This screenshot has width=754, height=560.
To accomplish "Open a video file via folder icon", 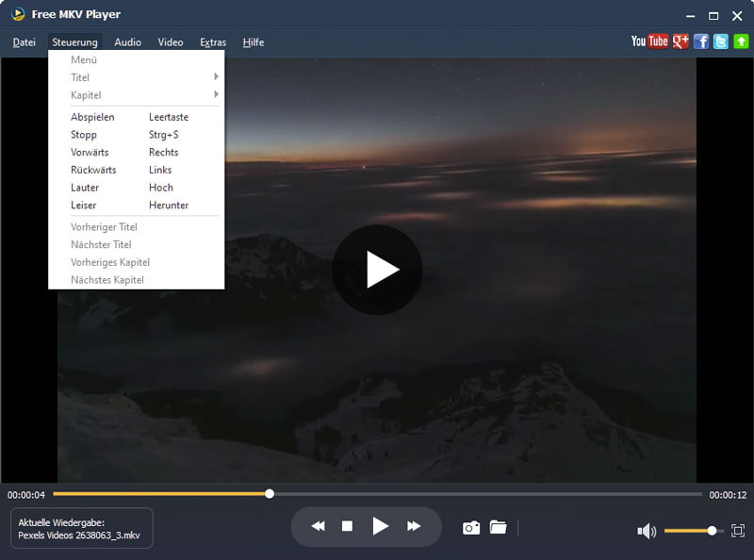I will click(497, 528).
